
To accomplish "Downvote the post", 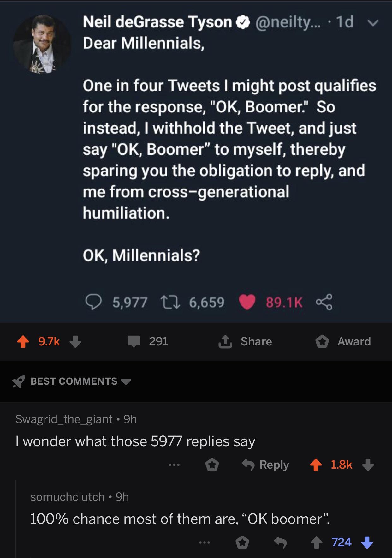I will (74, 342).
